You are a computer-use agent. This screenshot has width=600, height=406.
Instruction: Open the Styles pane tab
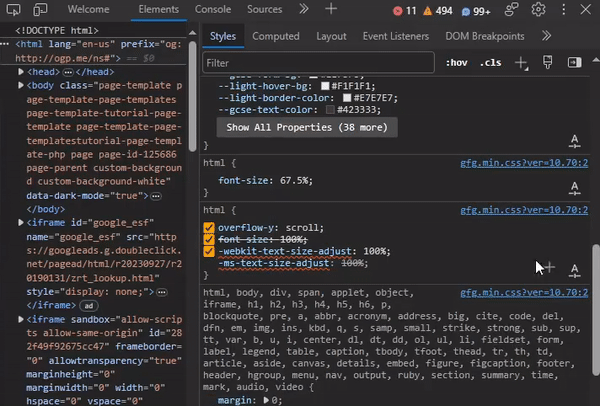coord(223,36)
